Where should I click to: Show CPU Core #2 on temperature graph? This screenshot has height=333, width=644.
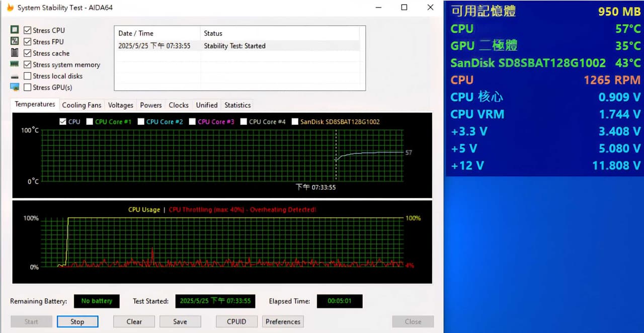pos(141,121)
